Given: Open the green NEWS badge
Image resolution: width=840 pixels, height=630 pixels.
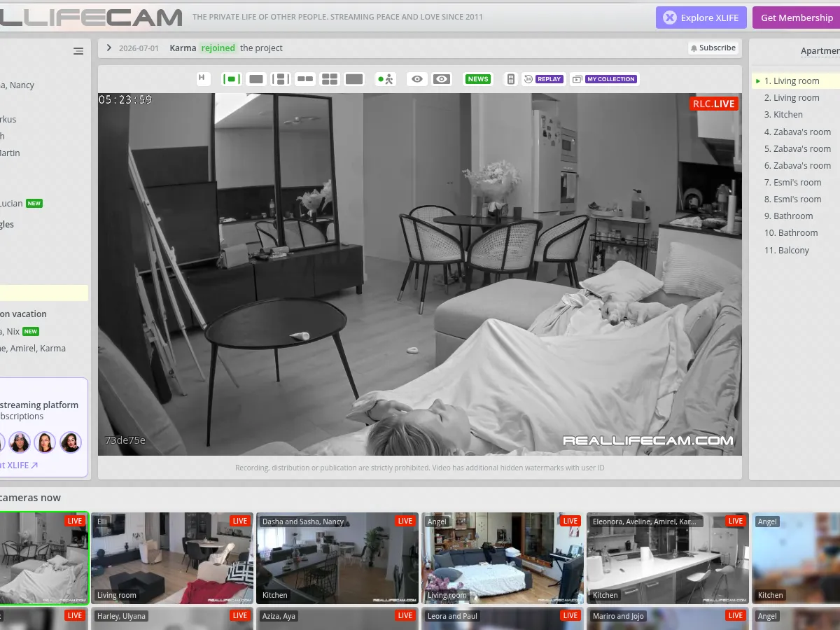Looking at the screenshot, I should (x=478, y=79).
